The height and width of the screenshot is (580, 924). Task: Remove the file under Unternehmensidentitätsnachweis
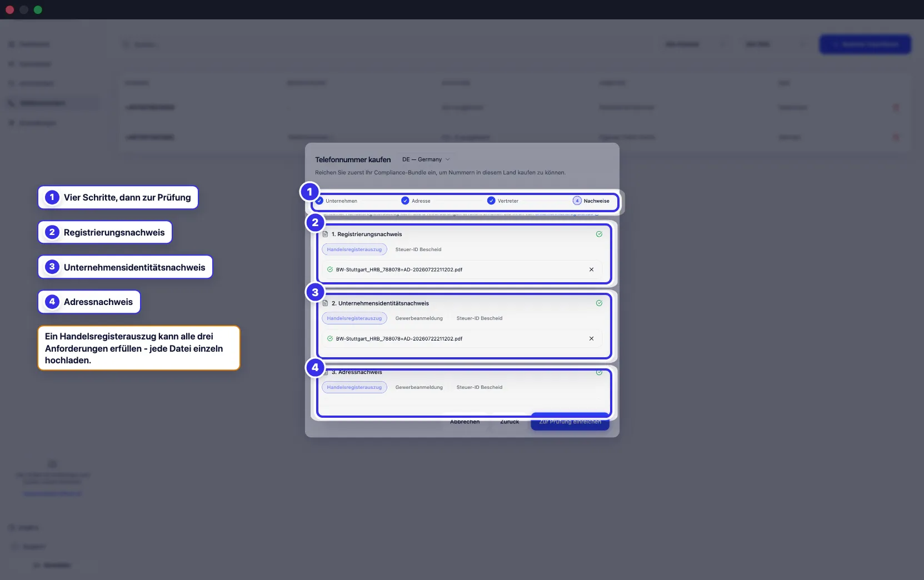591,338
